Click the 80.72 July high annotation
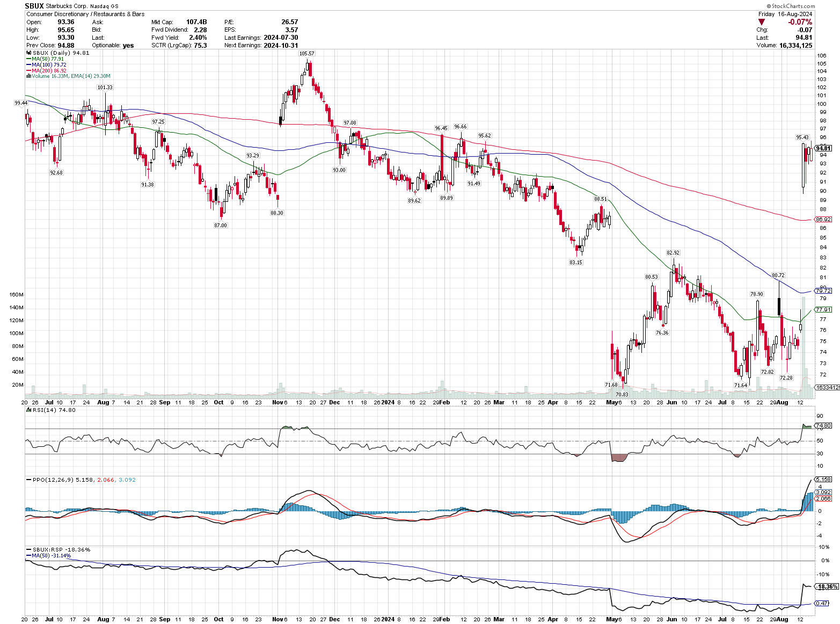 pyautogui.click(x=778, y=275)
